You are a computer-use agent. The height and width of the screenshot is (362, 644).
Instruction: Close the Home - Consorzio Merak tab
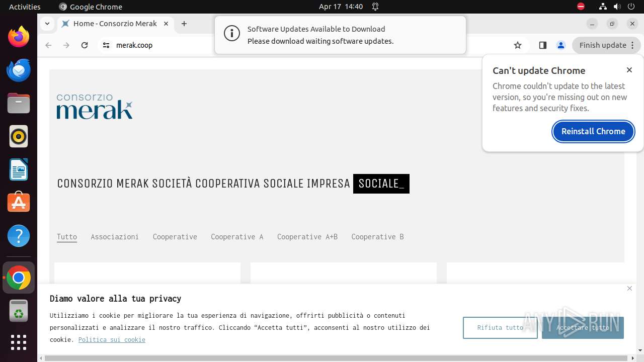[x=166, y=24]
